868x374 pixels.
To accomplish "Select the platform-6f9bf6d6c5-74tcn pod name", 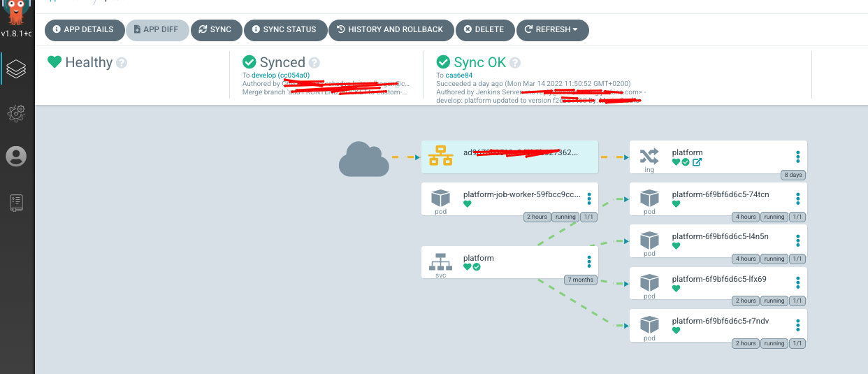I will [721, 194].
